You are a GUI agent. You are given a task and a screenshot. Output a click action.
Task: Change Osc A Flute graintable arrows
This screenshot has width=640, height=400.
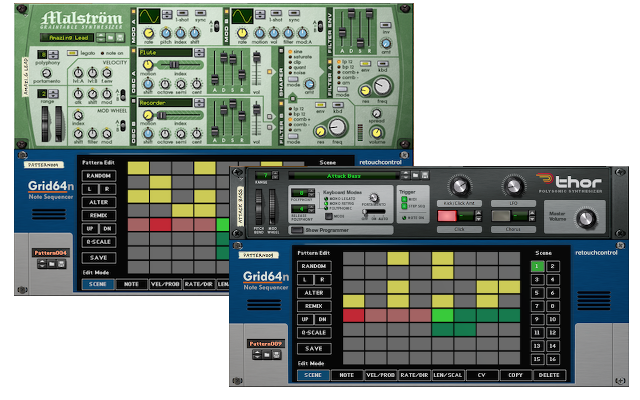click(199, 53)
